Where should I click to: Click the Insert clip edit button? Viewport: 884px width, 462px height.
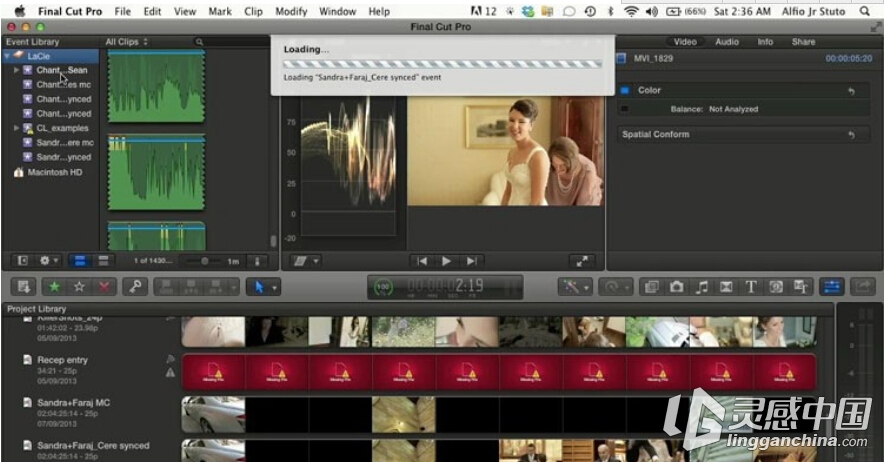(191, 287)
